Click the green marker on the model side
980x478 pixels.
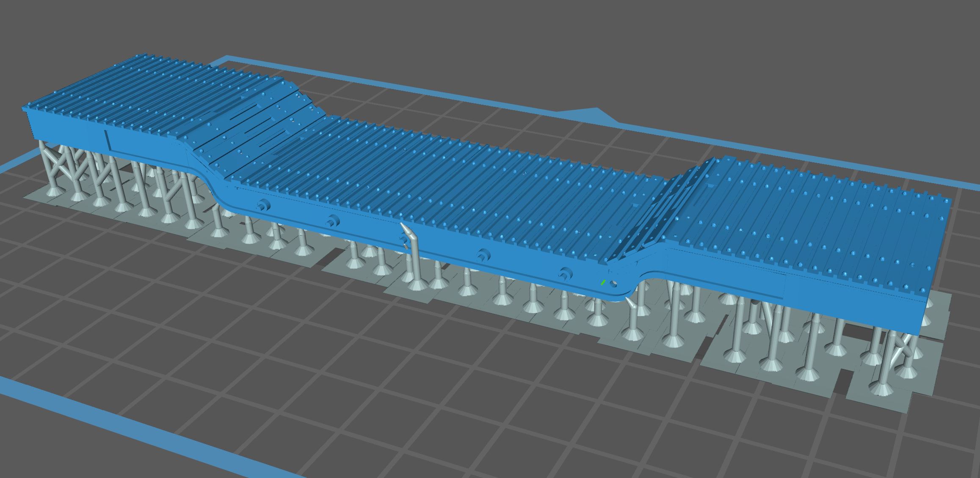(602, 282)
